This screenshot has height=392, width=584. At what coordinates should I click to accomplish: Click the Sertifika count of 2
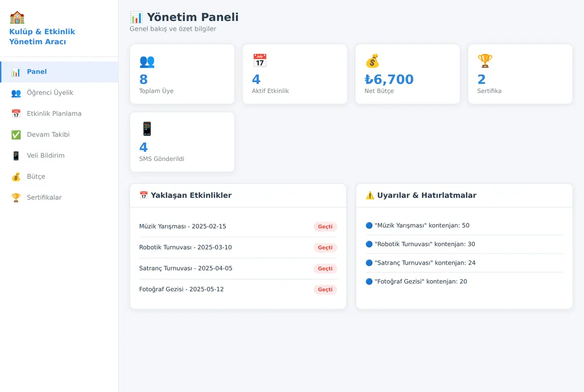click(x=482, y=79)
